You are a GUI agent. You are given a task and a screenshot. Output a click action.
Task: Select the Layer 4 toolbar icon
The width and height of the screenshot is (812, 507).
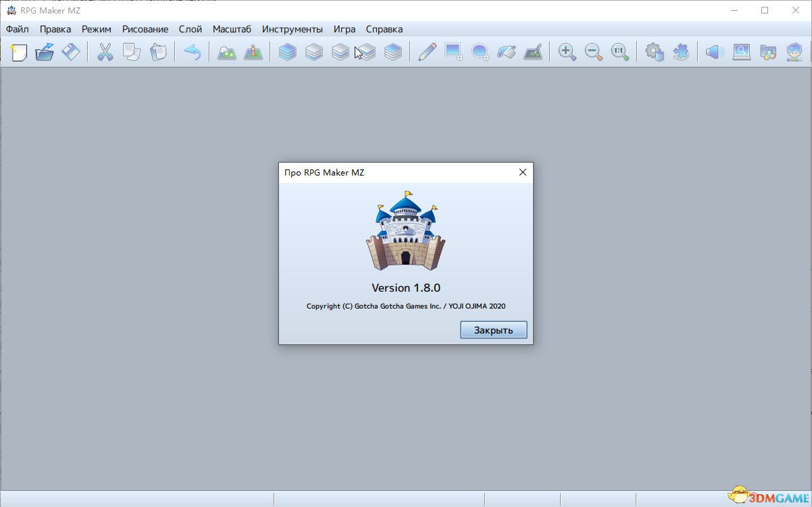pos(393,52)
